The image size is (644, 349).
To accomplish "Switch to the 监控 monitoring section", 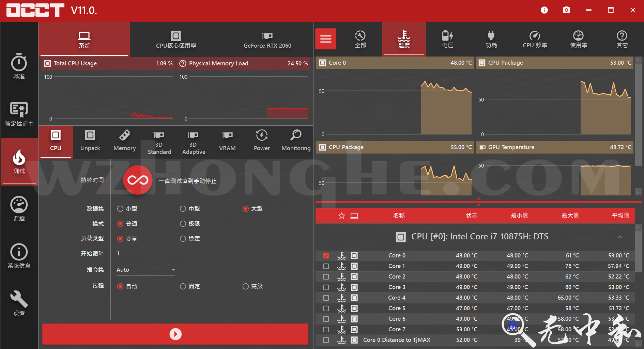I will click(19, 209).
